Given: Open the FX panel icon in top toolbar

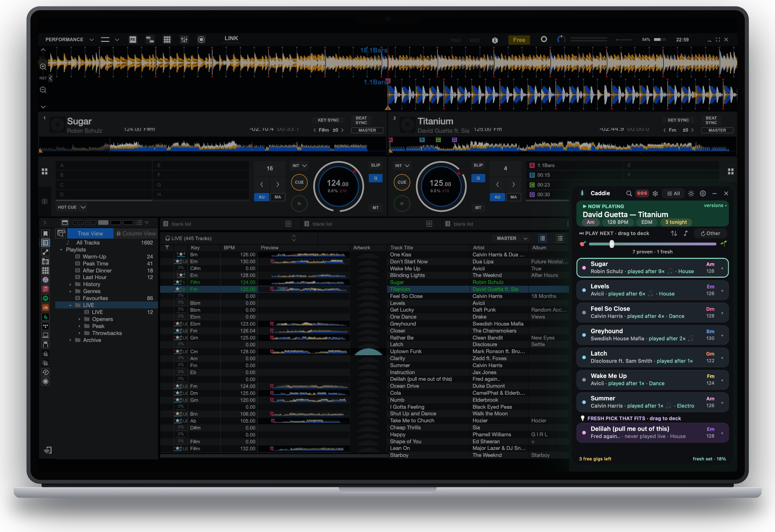Looking at the screenshot, I should click(x=133, y=39).
